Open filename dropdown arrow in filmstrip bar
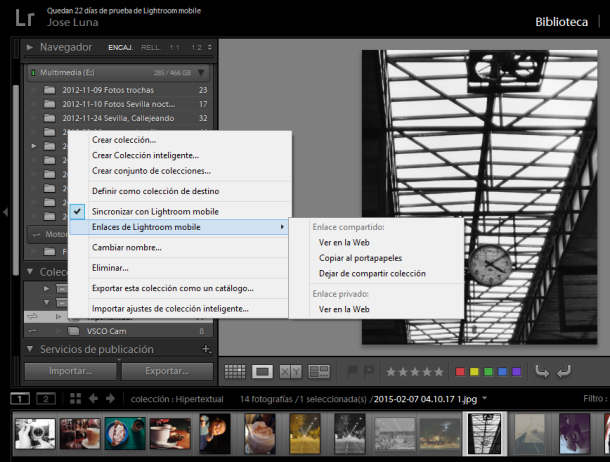This screenshot has height=462, width=610. (x=484, y=398)
